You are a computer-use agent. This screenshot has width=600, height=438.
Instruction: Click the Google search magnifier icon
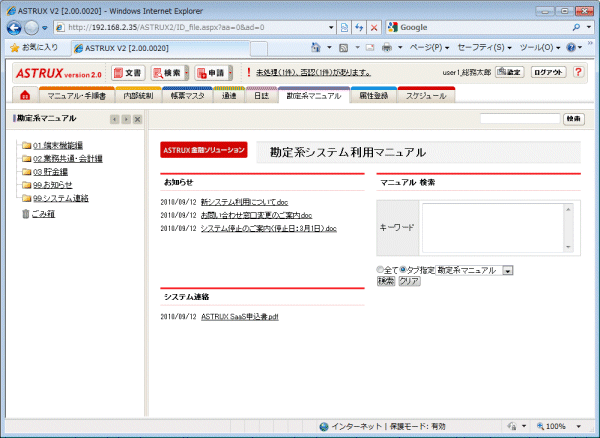point(576,28)
